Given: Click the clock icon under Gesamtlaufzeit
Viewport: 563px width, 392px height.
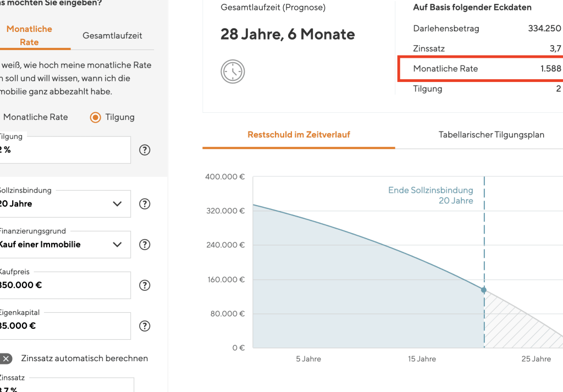Looking at the screenshot, I should coord(233,72).
